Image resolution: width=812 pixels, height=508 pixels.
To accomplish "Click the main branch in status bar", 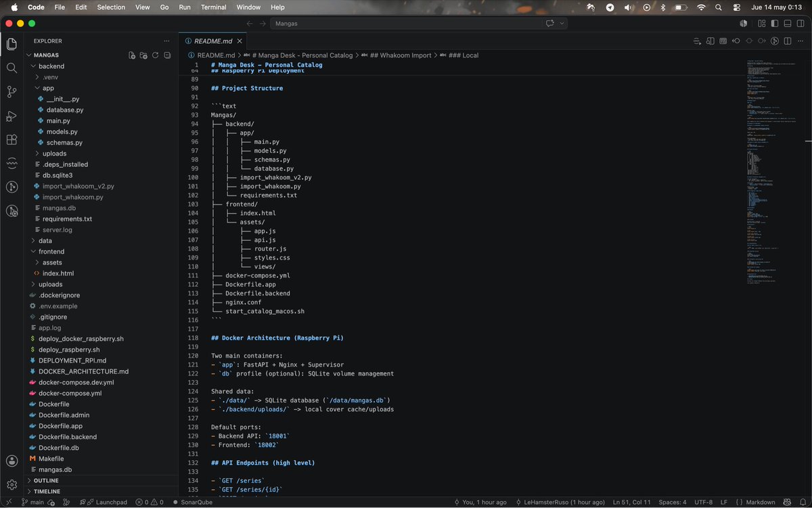I will [x=34, y=502].
